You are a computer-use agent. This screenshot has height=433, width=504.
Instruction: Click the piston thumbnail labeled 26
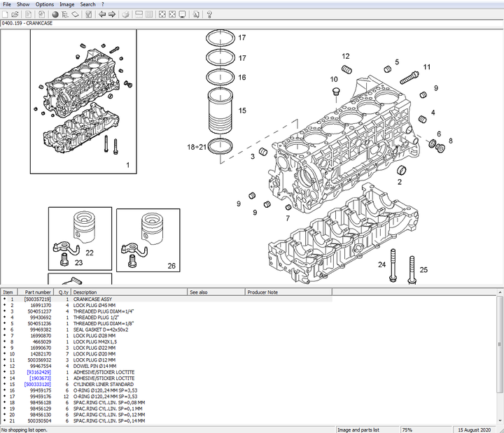[148, 240]
